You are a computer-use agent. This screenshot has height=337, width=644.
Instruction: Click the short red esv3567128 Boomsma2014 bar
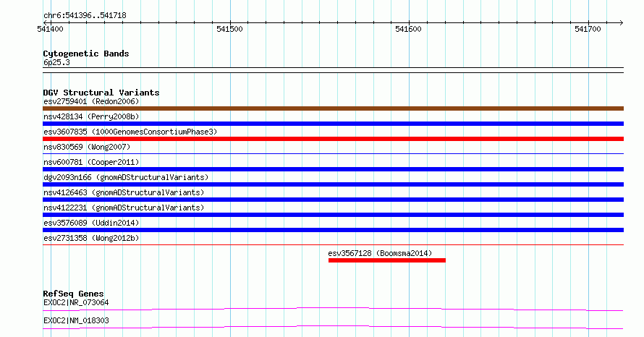pyautogui.click(x=387, y=260)
